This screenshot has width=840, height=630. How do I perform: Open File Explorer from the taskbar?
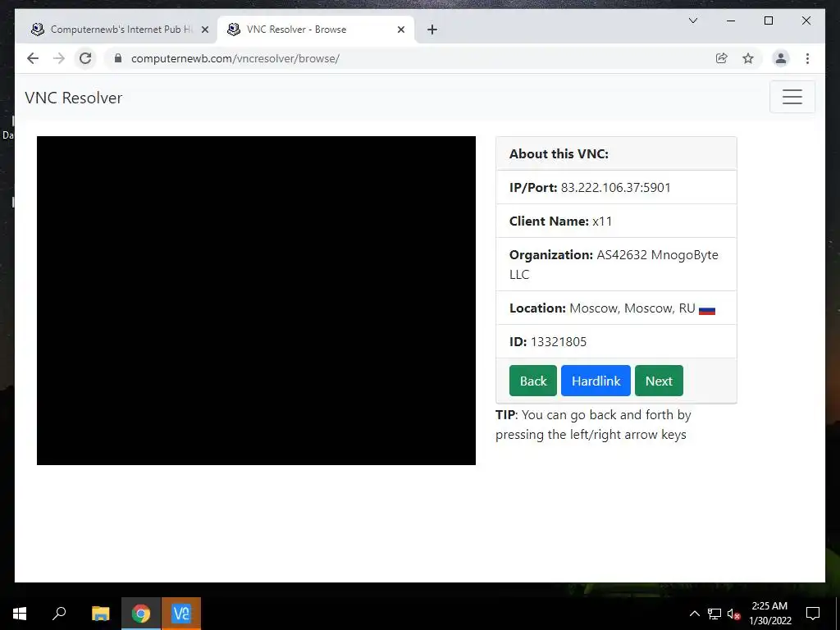[100, 614]
